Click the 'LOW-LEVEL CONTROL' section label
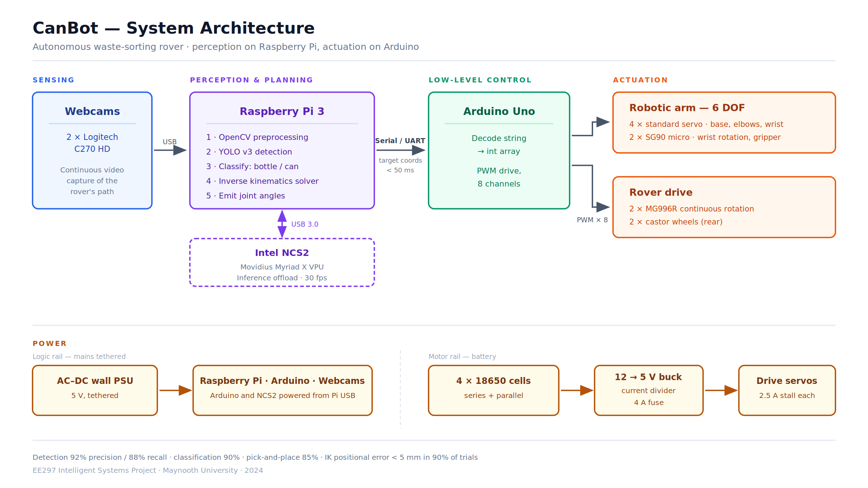 pyautogui.click(x=480, y=80)
